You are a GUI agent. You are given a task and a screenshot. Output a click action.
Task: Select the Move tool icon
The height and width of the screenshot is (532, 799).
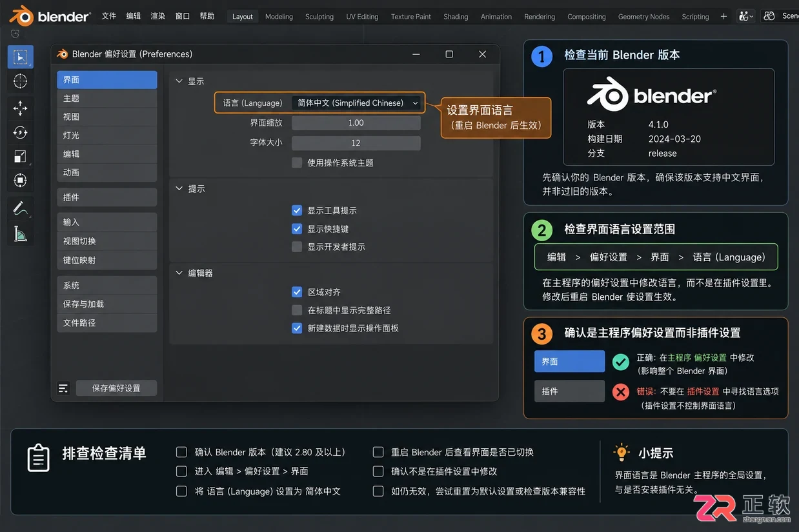pos(20,108)
